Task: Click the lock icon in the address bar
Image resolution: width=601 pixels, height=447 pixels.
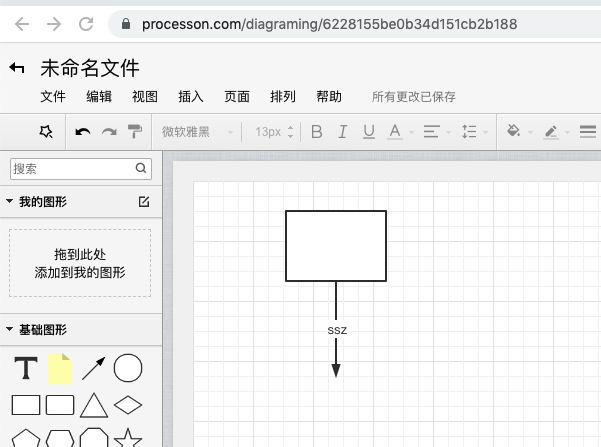Action: (x=126, y=24)
